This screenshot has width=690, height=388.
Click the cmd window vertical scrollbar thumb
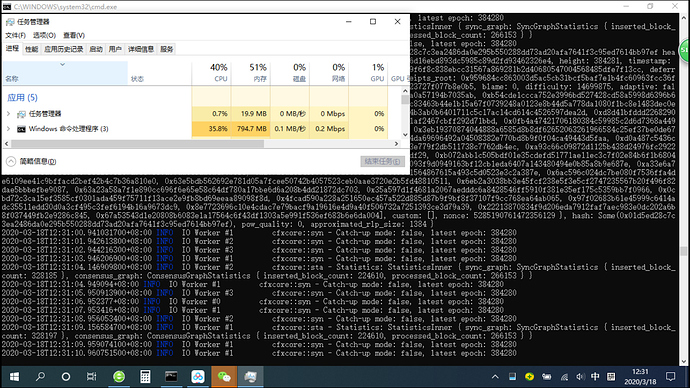point(683,251)
